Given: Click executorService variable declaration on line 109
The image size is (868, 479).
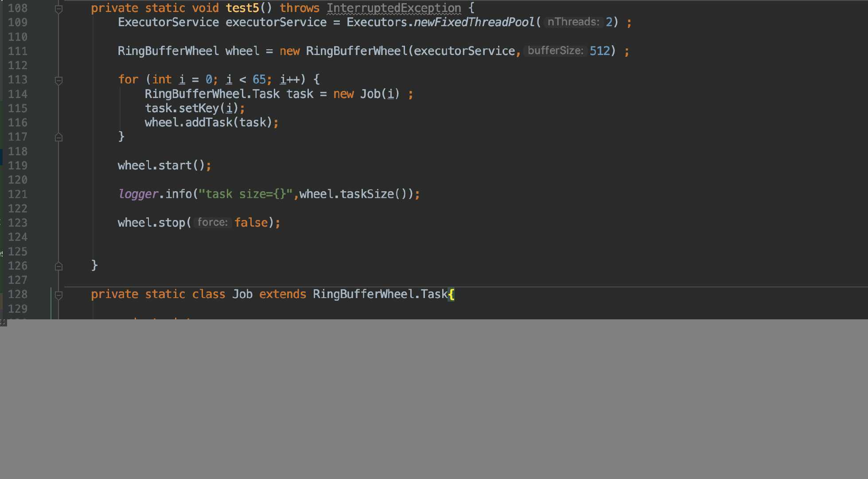Looking at the screenshot, I should (276, 22).
